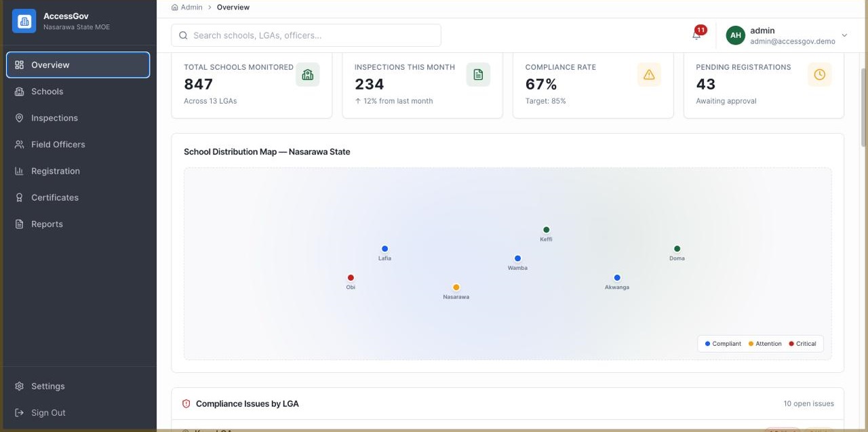The width and height of the screenshot is (868, 432).
Task: Click '12% from last month' text
Action: pos(398,101)
